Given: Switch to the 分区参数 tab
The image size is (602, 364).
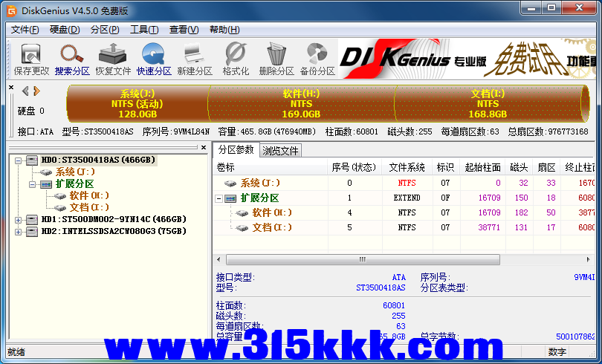Looking at the screenshot, I should [x=236, y=149].
